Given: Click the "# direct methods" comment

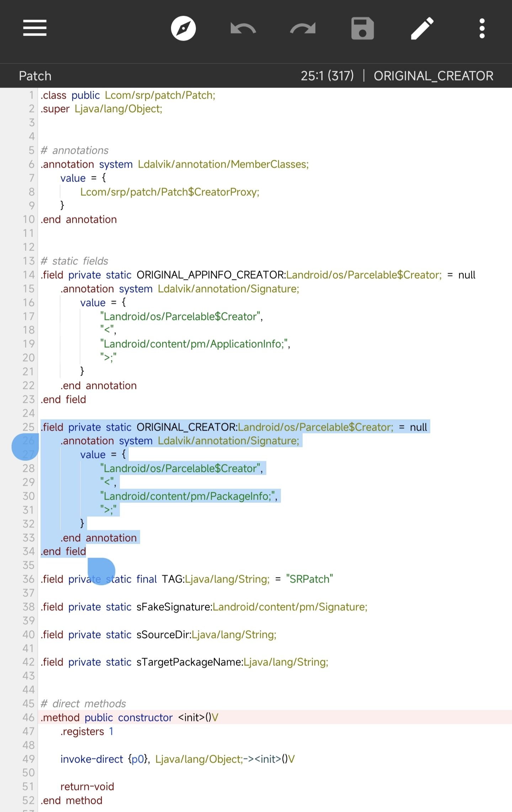Looking at the screenshot, I should click(83, 704).
